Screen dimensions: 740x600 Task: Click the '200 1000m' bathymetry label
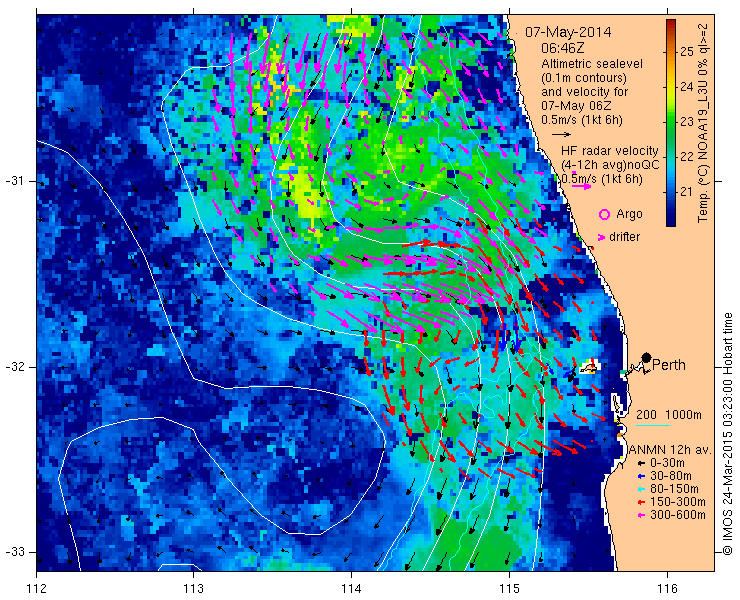(669, 415)
